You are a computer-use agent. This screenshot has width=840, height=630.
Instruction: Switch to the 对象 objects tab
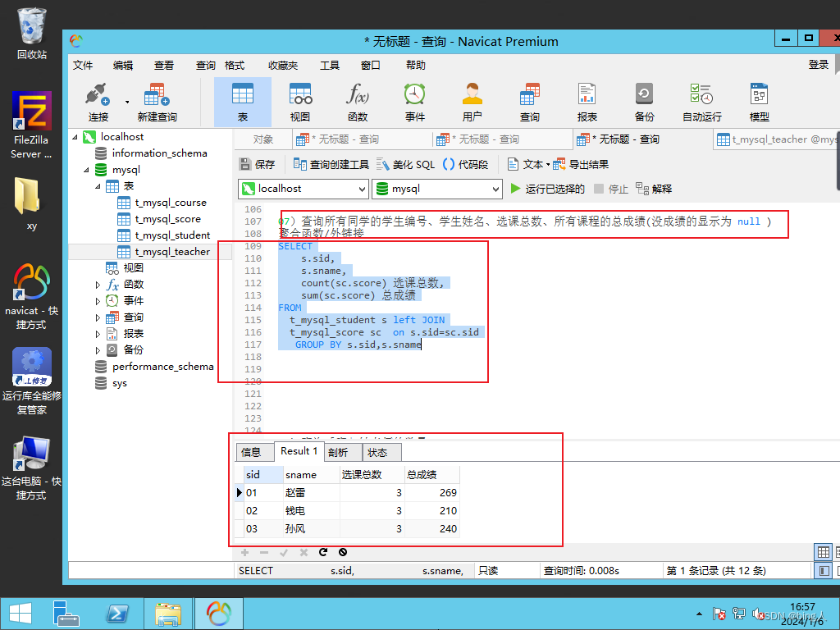tap(263, 139)
